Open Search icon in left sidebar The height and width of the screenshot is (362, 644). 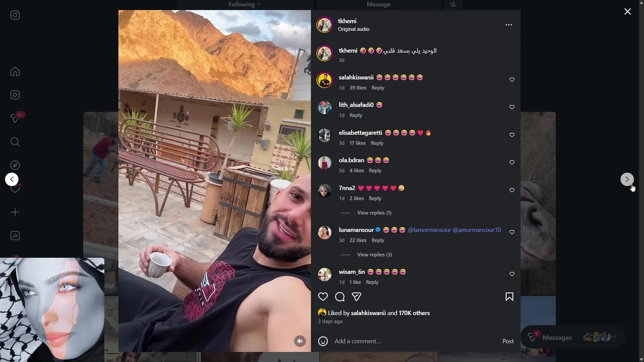(x=15, y=142)
